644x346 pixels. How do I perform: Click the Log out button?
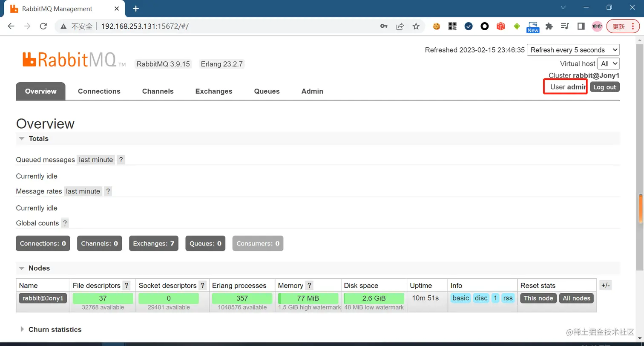[x=605, y=87]
